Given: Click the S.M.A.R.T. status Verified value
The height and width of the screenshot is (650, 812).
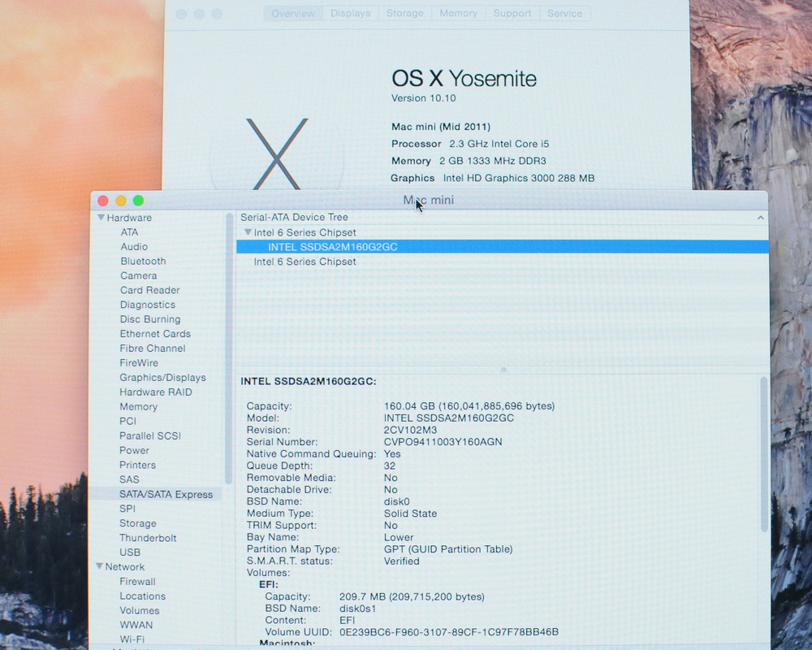Looking at the screenshot, I should click(401, 561).
